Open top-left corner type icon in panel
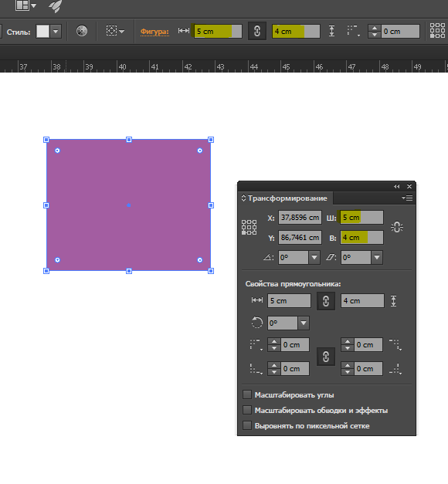 pyautogui.click(x=256, y=345)
